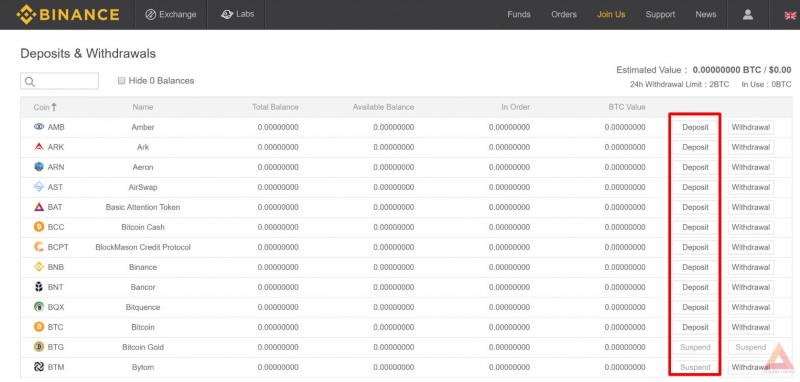Click Withdrawal for BCPT
The image size is (800, 382).
pyautogui.click(x=751, y=247)
